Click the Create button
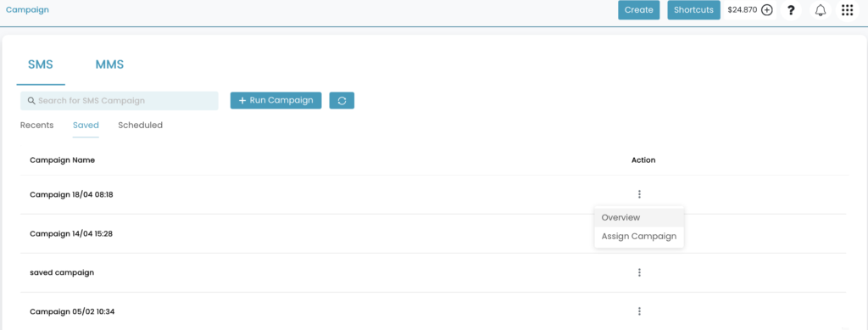 pyautogui.click(x=639, y=10)
